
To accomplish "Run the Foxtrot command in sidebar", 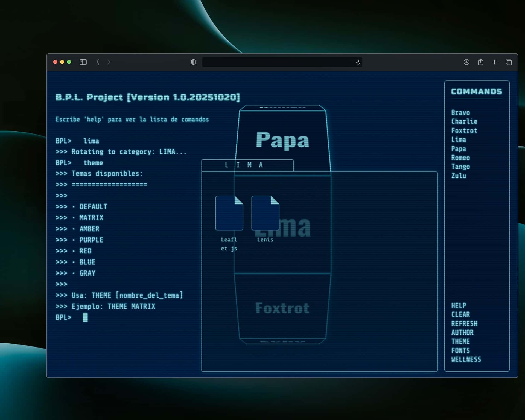I will pos(464,131).
